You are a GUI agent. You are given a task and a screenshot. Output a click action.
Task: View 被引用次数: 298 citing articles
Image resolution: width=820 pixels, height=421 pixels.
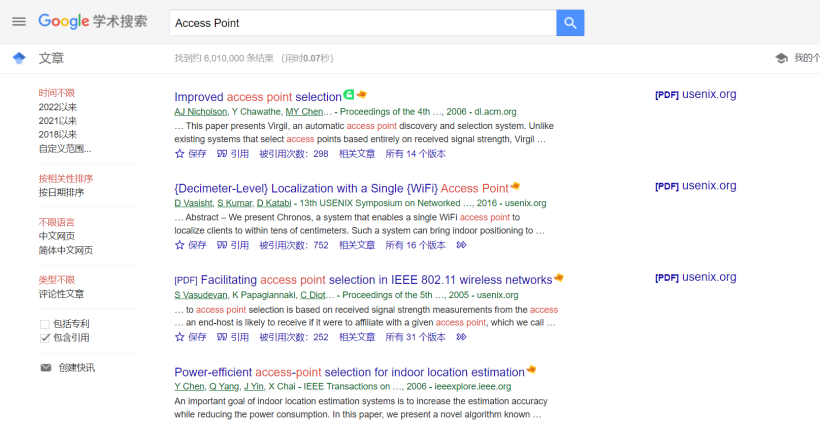coord(294,154)
